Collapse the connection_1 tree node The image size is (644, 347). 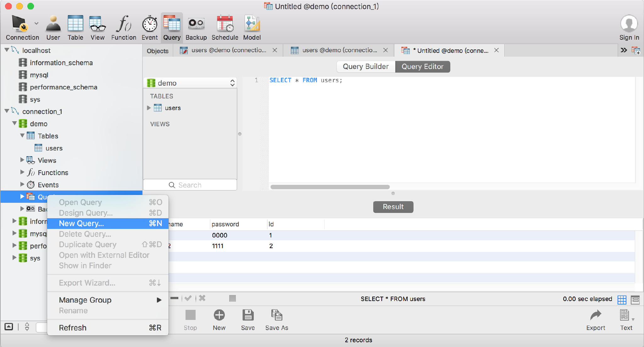point(7,111)
